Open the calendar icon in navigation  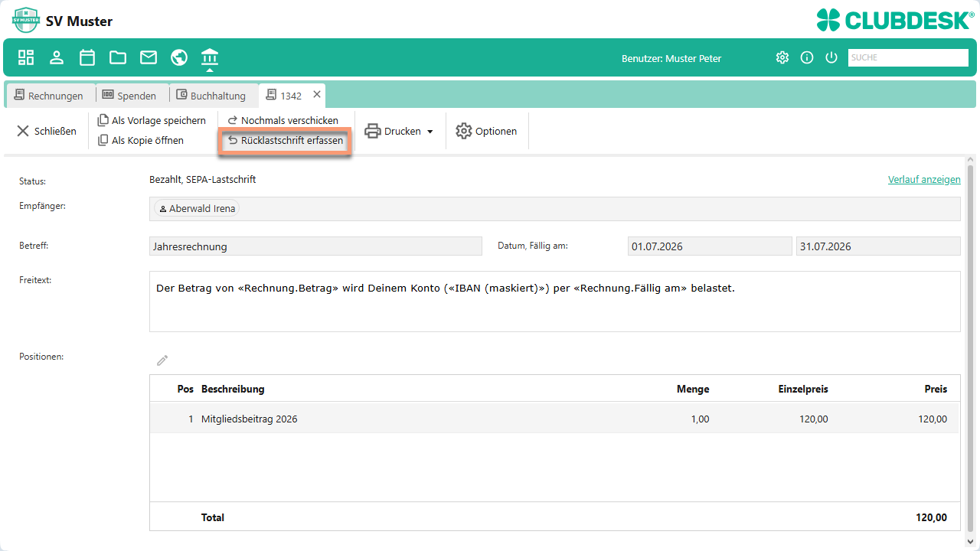[87, 57]
